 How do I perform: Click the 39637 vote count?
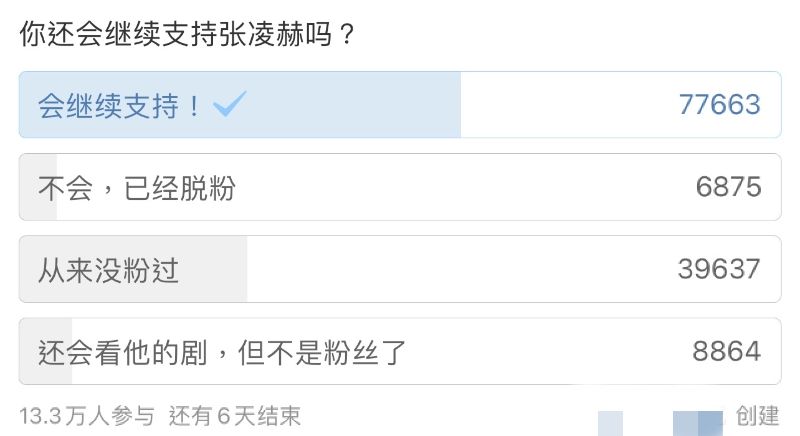(719, 269)
